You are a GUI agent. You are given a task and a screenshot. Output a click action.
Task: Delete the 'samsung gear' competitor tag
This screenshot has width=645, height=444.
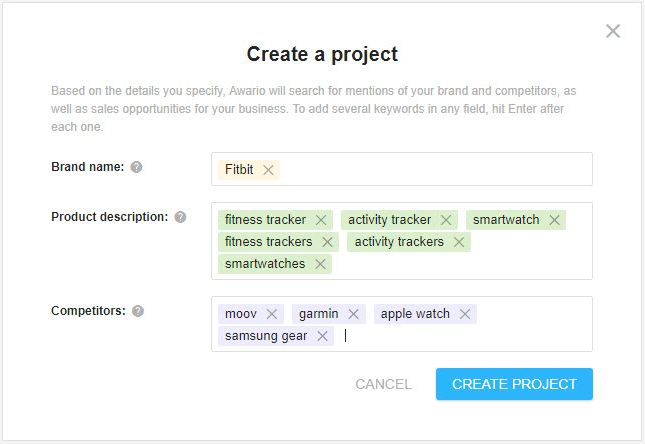[322, 336]
